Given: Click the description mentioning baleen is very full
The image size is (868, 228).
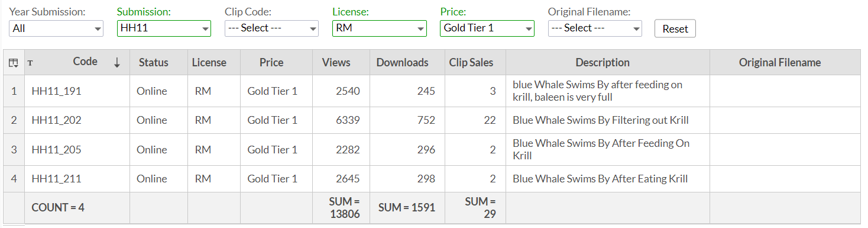Looking at the screenshot, I should [597, 91].
